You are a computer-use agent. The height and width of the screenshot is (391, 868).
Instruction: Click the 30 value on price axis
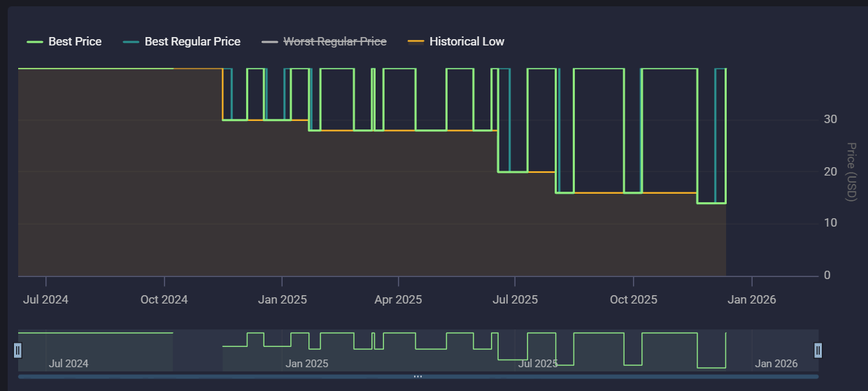tap(831, 120)
